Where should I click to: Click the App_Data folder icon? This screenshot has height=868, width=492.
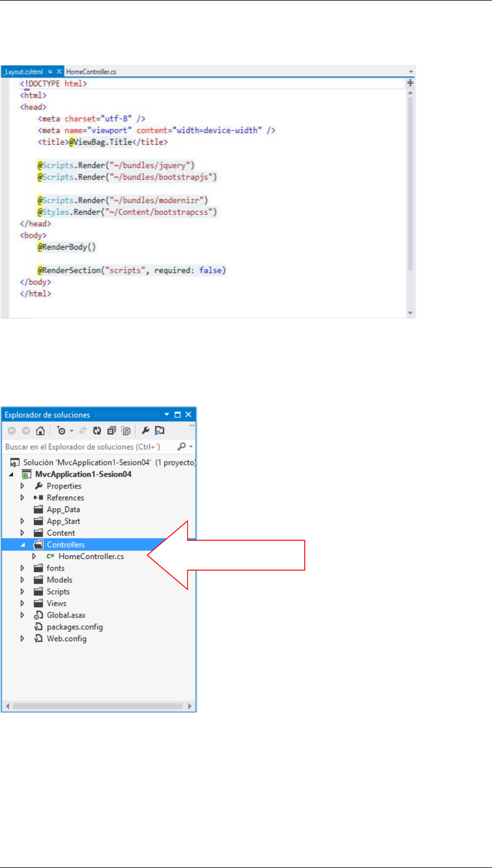(x=38, y=509)
